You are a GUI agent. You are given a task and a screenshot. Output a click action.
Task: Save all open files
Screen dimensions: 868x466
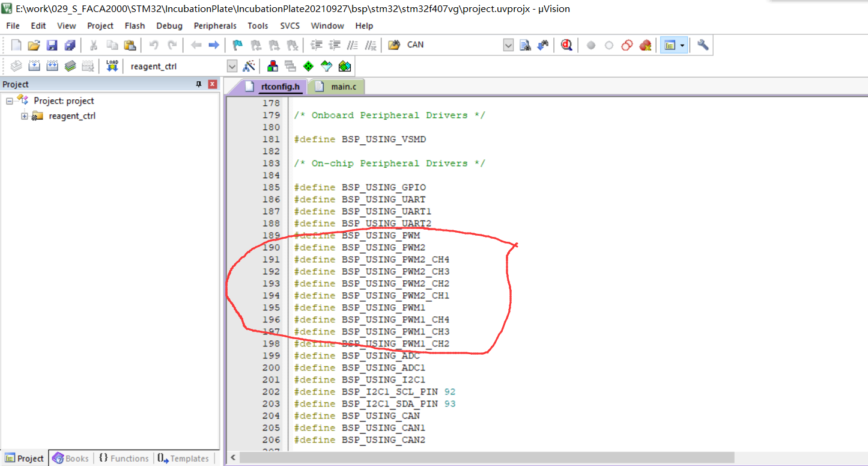[x=70, y=44]
